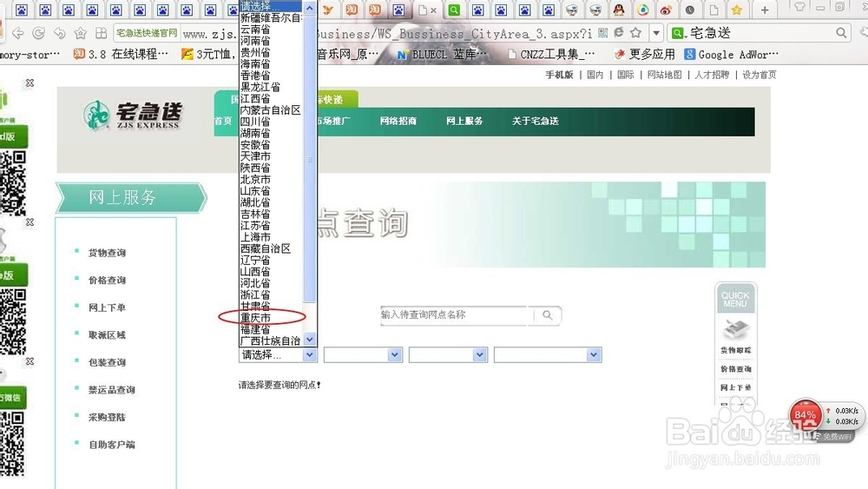Click 设为首页 link

point(759,75)
